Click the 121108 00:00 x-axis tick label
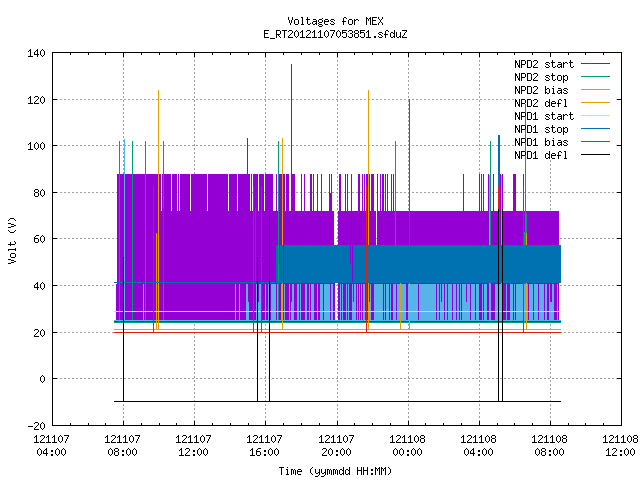Screen dimensions: 640x480 click(x=407, y=446)
